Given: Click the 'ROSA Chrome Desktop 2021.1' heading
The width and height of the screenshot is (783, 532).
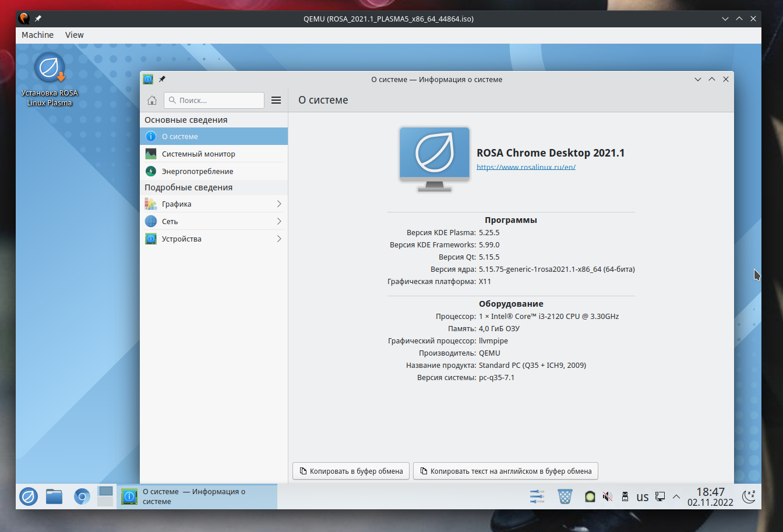Looking at the screenshot, I should pyautogui.click(x=551, y=153).
